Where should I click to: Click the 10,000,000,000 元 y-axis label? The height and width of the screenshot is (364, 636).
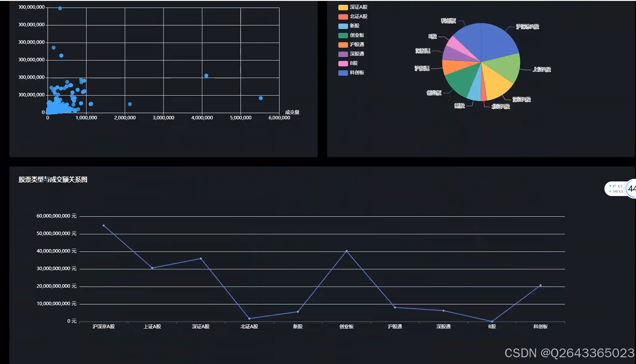(x=56, y=304)
